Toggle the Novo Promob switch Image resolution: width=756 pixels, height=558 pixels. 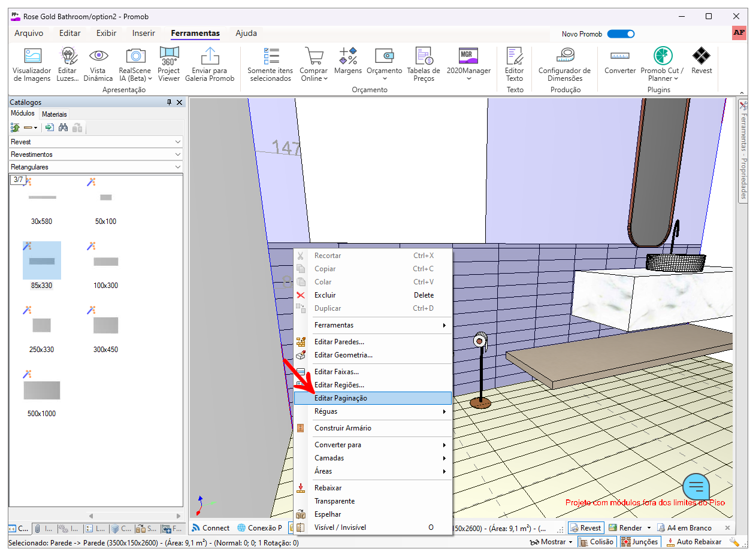(x=621, y=34)
